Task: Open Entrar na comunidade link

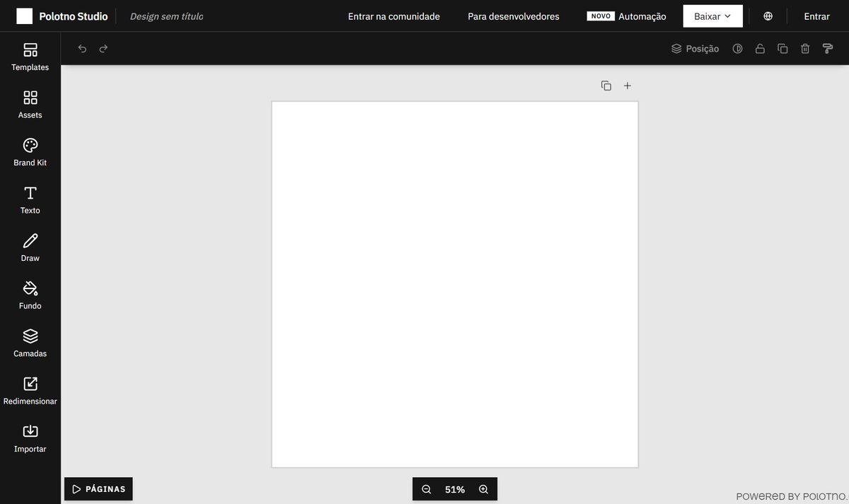Action: pyautogui.click(x=394, y=16)
